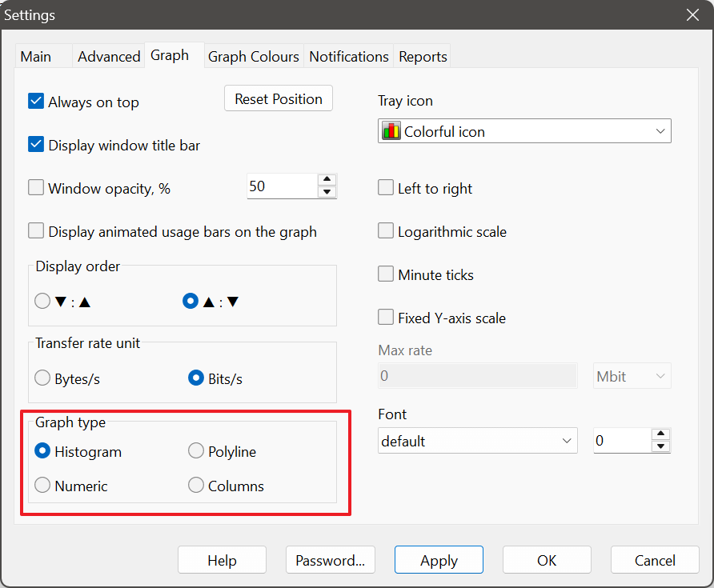Increase window opacity with up arrow
The width and height of the screenshot is (714, 588).
327,180
